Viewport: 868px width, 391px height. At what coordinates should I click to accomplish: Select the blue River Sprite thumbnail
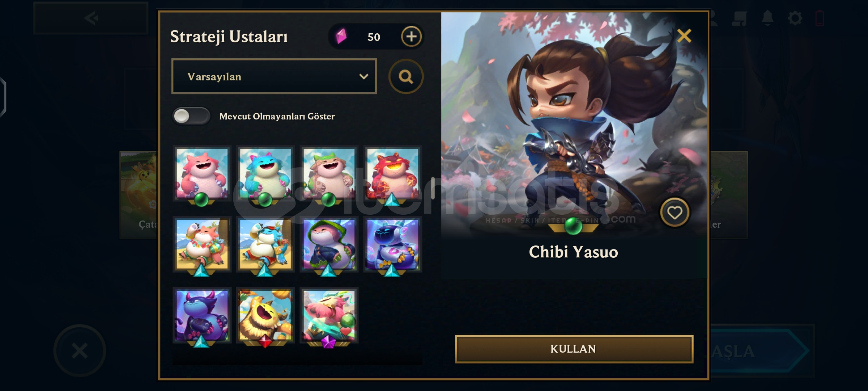click(x=265, y=173)
